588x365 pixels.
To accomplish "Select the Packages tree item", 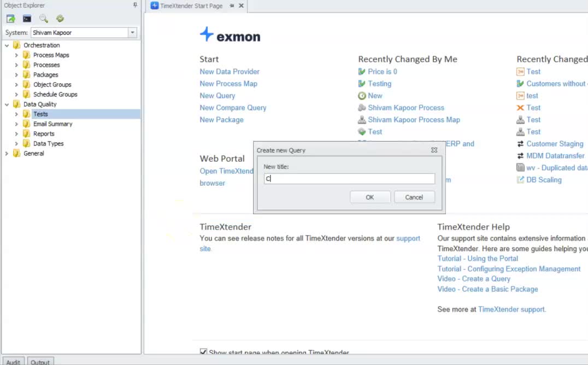I will 45,75.
